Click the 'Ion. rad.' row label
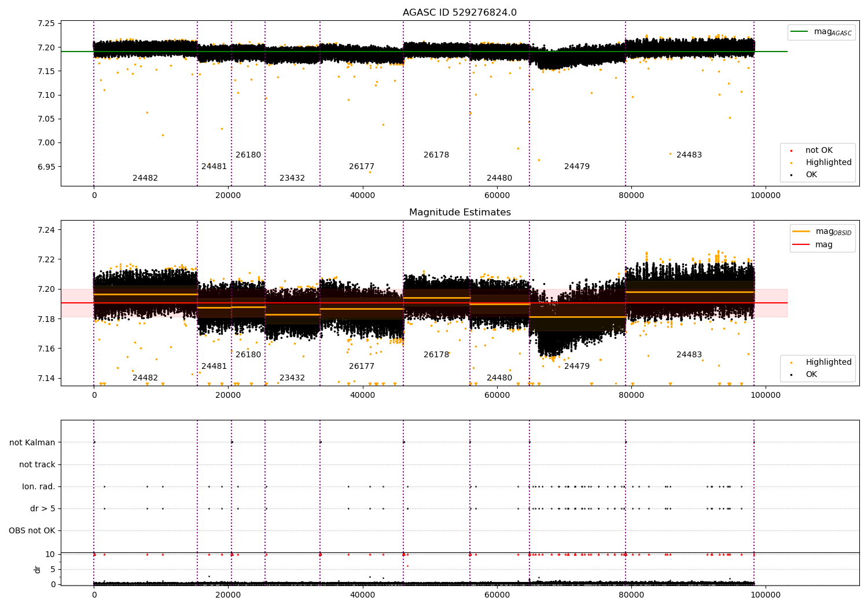868x608 pixels. point(39,487)
